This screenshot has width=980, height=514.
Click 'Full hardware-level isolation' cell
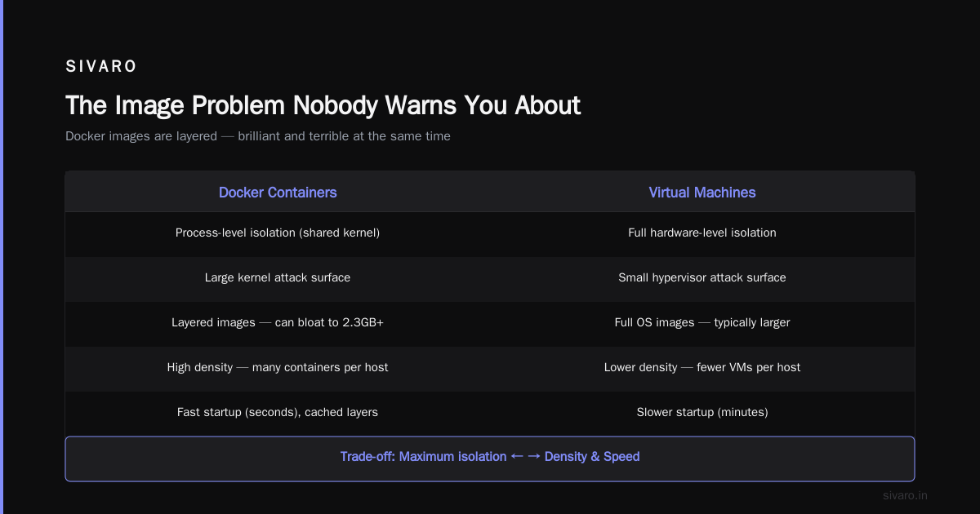[702, 233]
